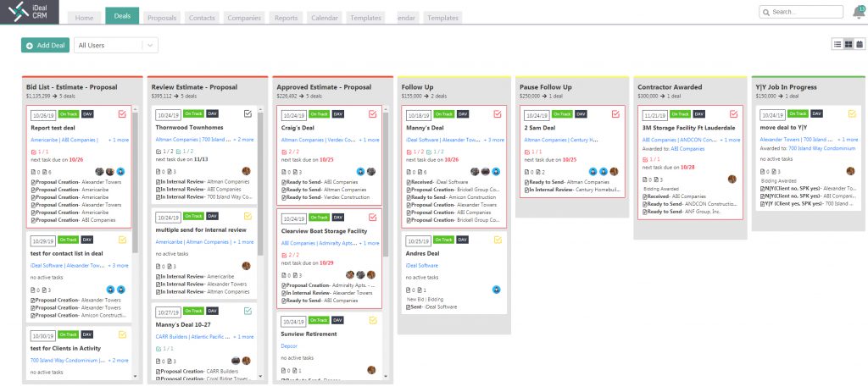This screenshot has width=868, height=392.
Task: Expand '+ 1 more' on Craig's Deal
Action: (x=369, y=140)
